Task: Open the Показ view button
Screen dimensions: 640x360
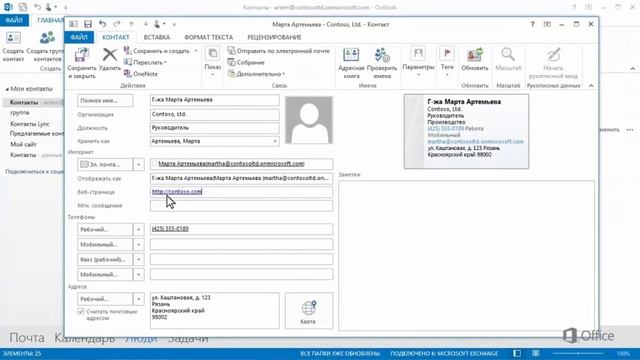Action: (213, 62)
